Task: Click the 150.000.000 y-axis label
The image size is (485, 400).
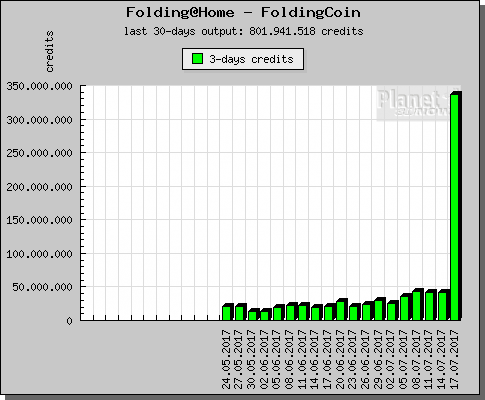Action: coord(39,220)
